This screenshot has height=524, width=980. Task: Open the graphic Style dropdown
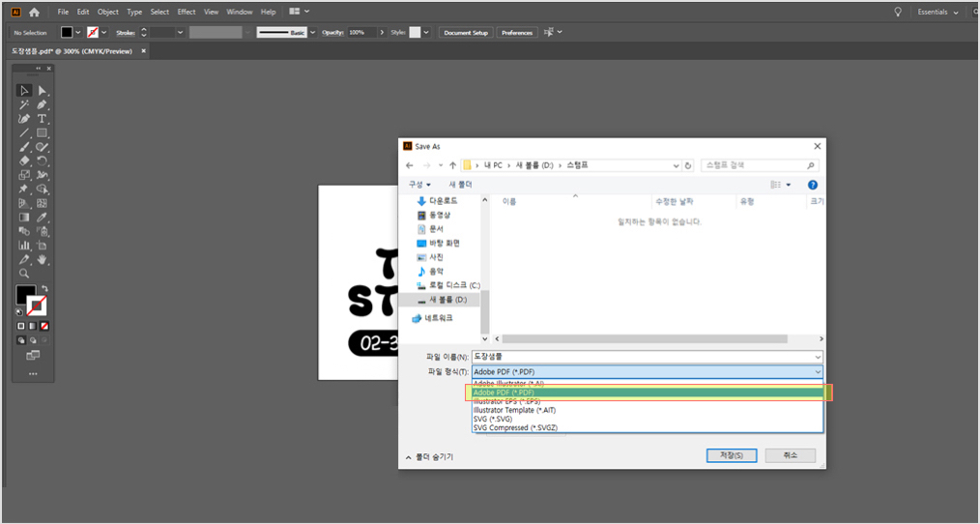(426, 33)
